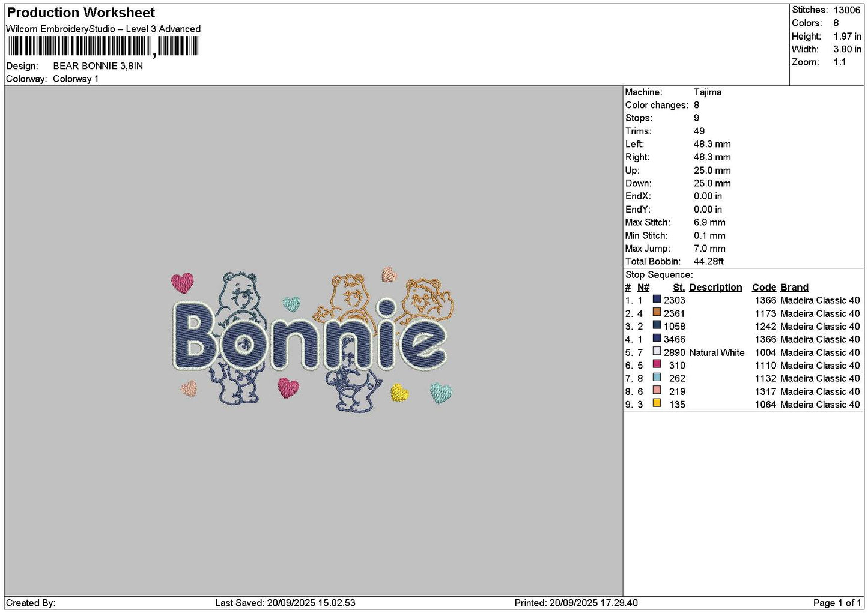Select the Natural White description text
The image size is (868, 613).
point(717,353)
